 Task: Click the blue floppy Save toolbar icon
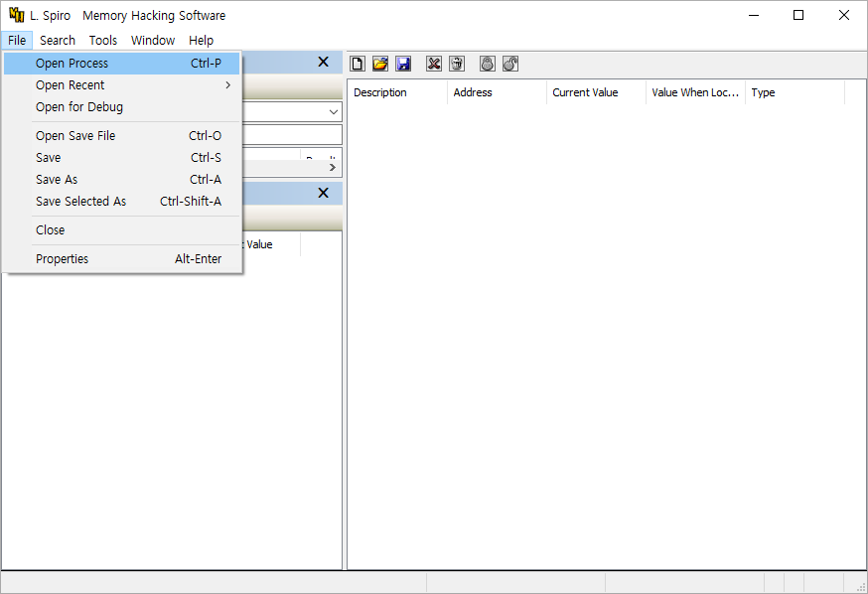(x=403, y=64)
